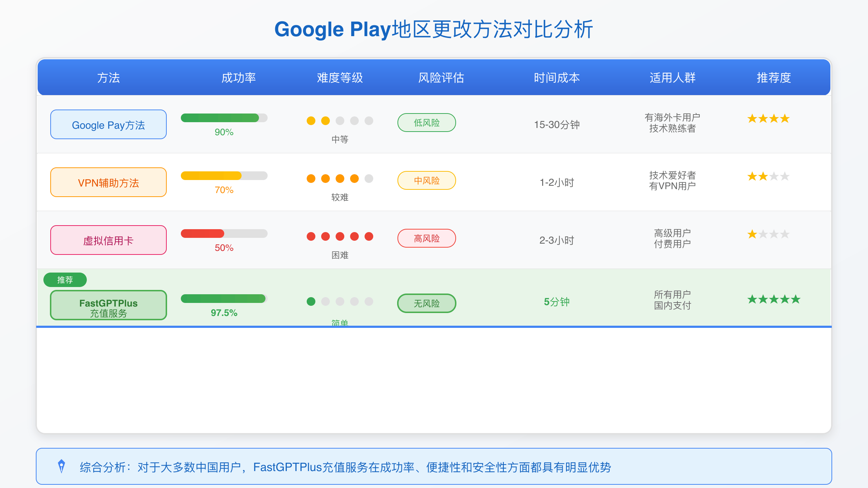The image size is (868, 488).
Task: Click the 1-2小时 time cell
Action: [x=557, y=183]
